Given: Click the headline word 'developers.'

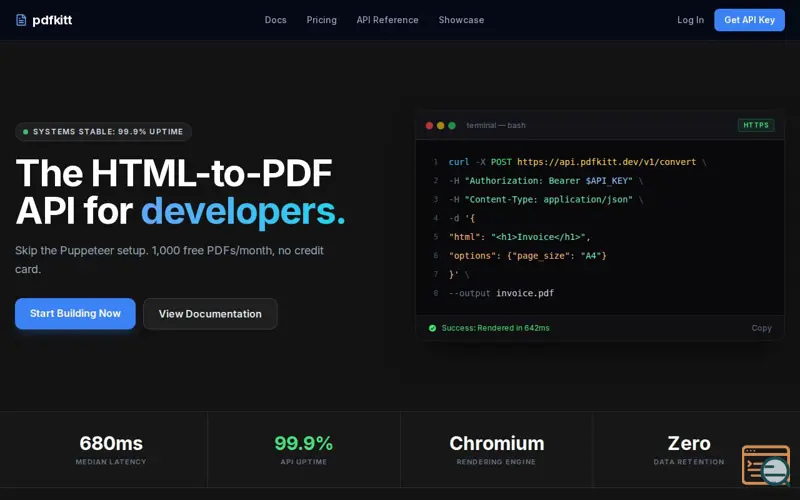Looking at the screenshot, I should coord(243,211).
